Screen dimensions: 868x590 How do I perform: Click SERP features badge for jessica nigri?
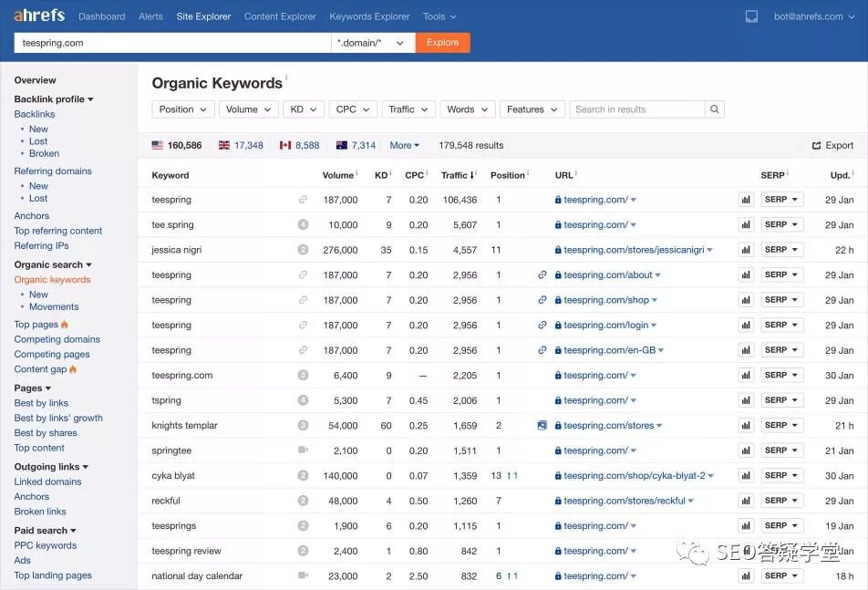coord(303,250)
